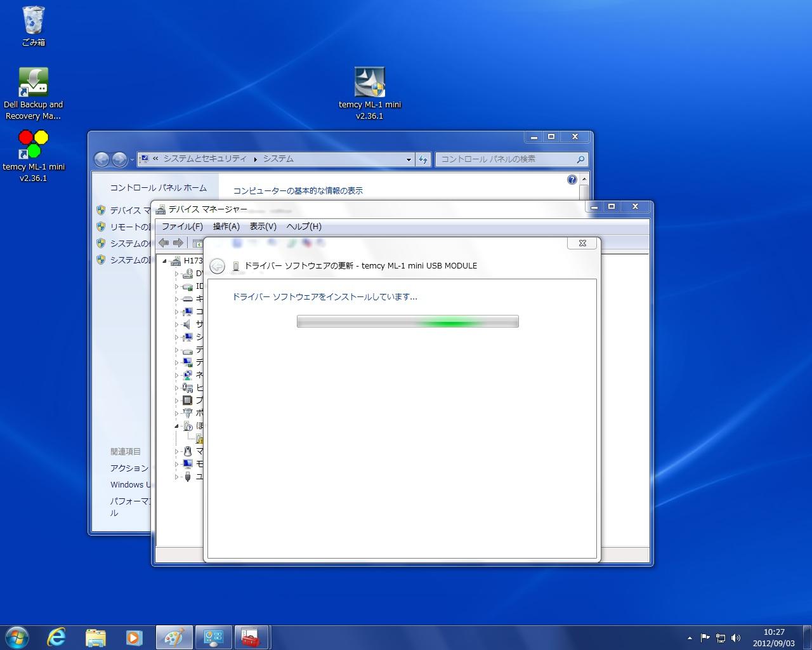Collapse the other devices tree node
The image size is (812, 650).
coord(177,426)
